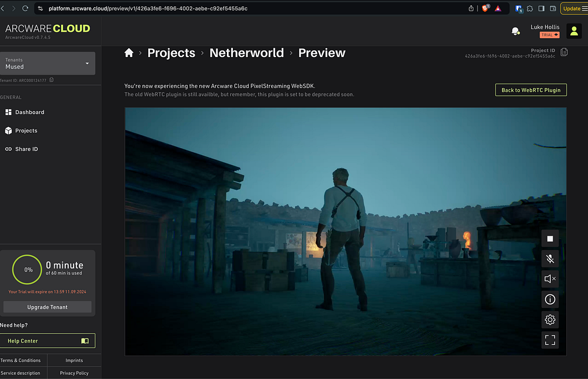The image size is (588, 379).
Task: Open the notifications bell
Action: (x=516, y=31)
